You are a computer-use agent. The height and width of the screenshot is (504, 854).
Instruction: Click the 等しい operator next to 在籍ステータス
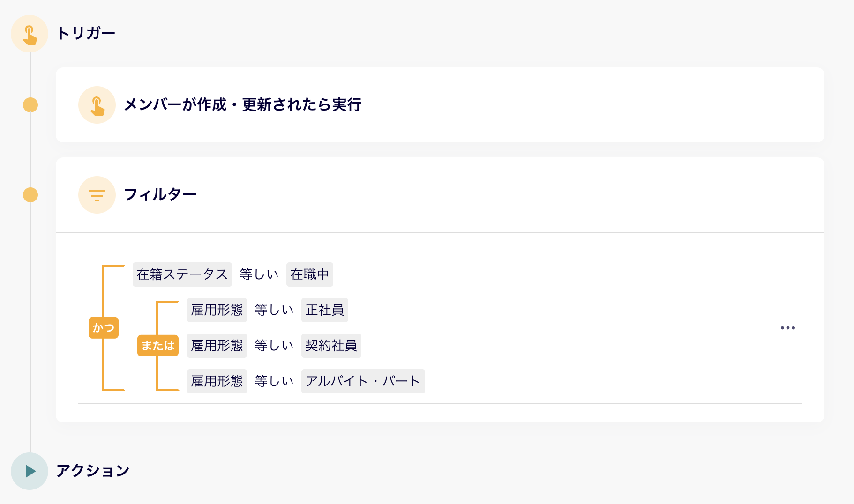click(259, 274)
